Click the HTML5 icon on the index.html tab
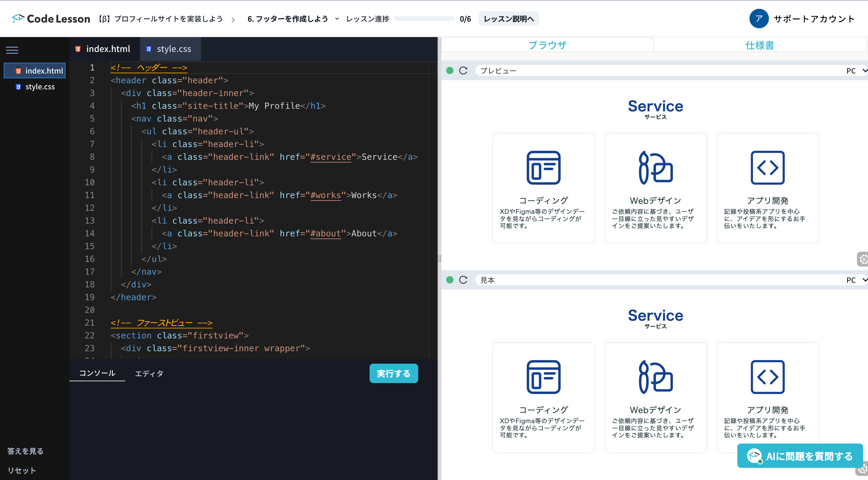This screenshot has height=480, width=868. click(x=78, y=49)
